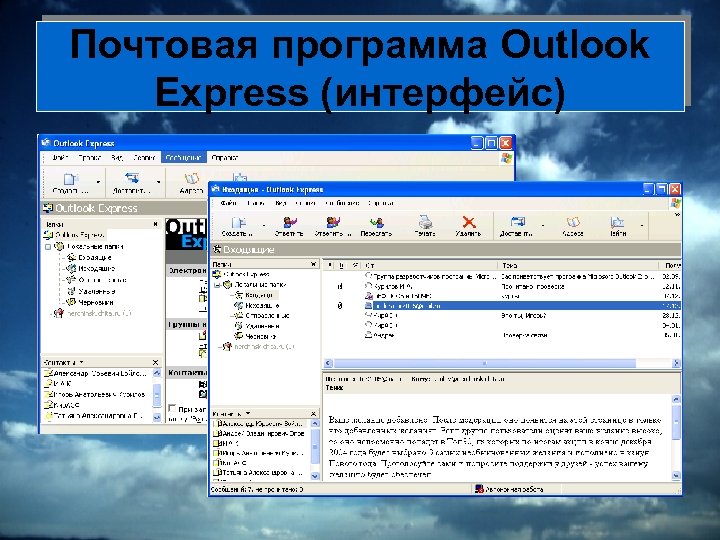Open Сообщение menu in Входящие window
The image size is (720, 540).
tap(342, 203)
